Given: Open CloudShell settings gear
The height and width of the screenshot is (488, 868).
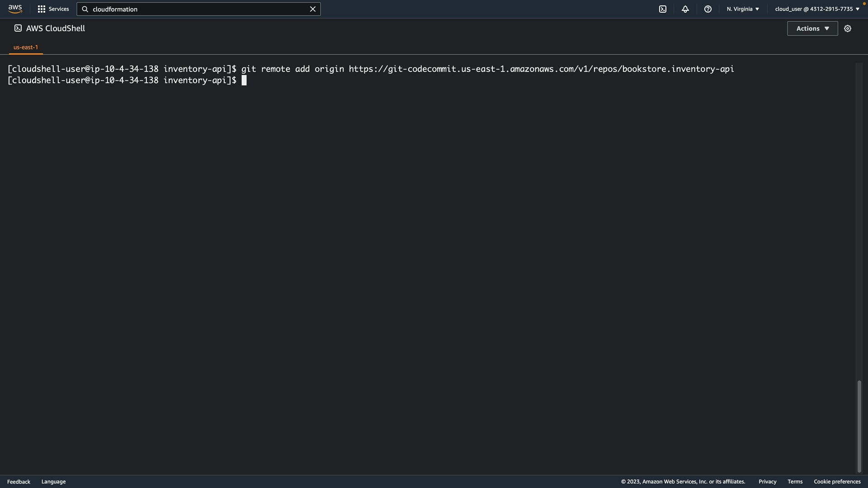Looking at the screenshot, I should tap(848, 28).
